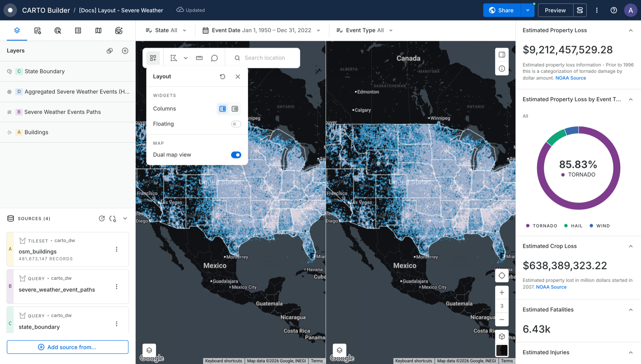Click the HAIL legend swatch
The width and height of the screenshot is (641, 364).
[x=566, y=226]
